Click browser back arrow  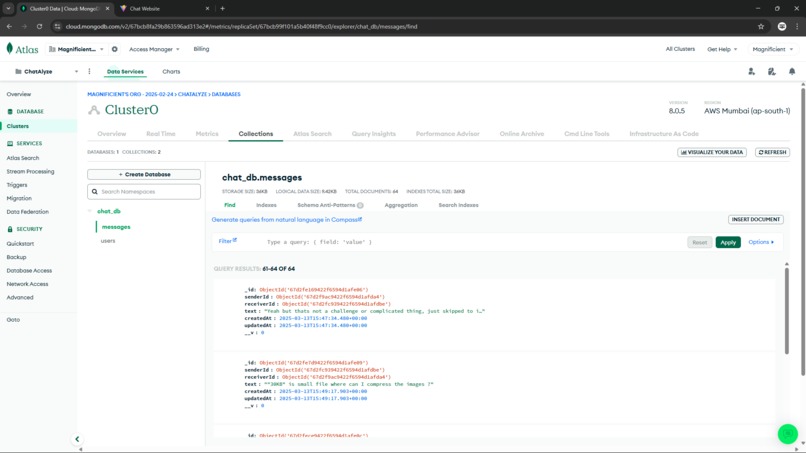(x=9, y=26)
